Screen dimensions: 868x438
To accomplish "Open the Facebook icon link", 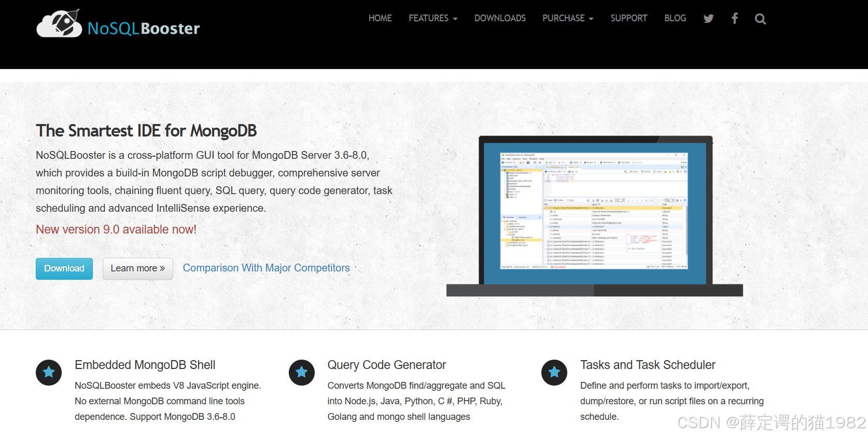I will (x=734, y=19).
